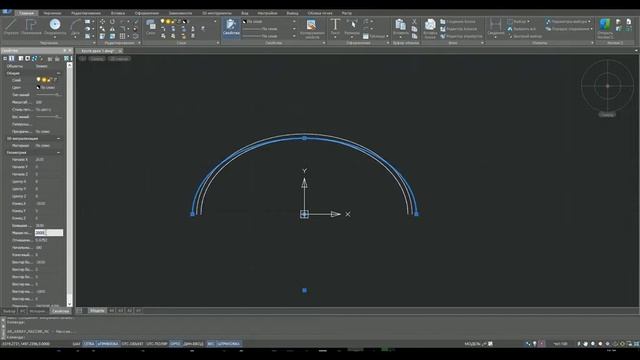
Task: Toggle ВЕС lineweight display in status bar
Action: [x=211, y=344]
